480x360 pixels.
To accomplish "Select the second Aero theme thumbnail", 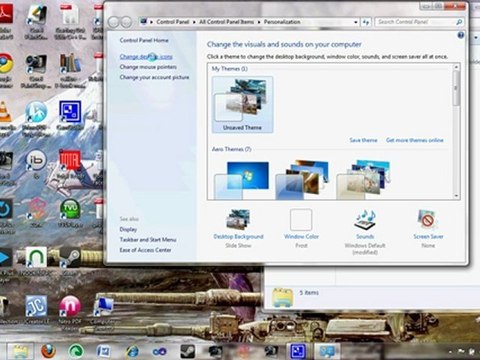I will point(303,180).
